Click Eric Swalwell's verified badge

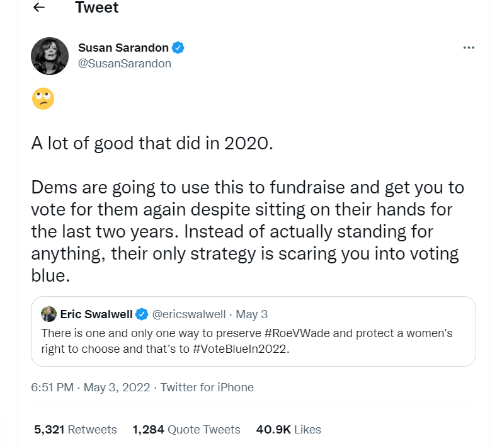click(143, 314)
